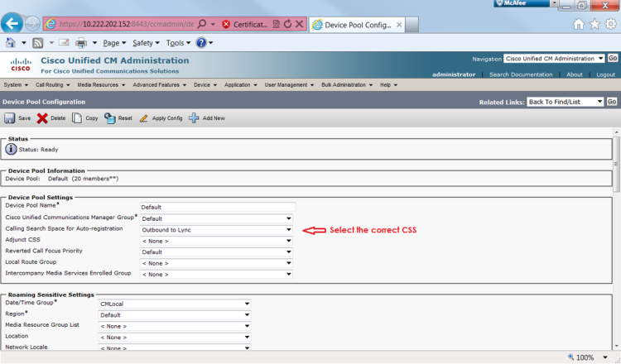Click the red X Delete icon

click(42, 118)
